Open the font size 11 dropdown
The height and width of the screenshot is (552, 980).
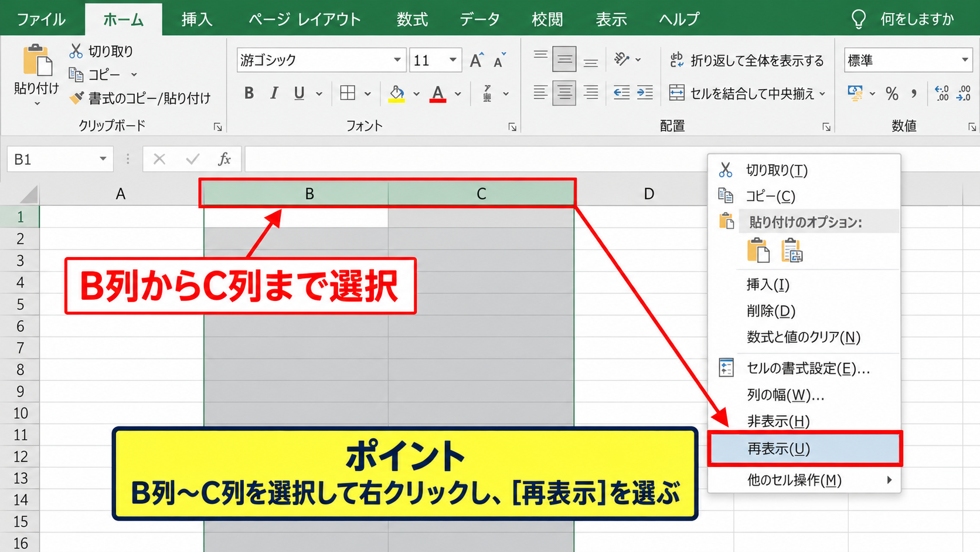452,60
